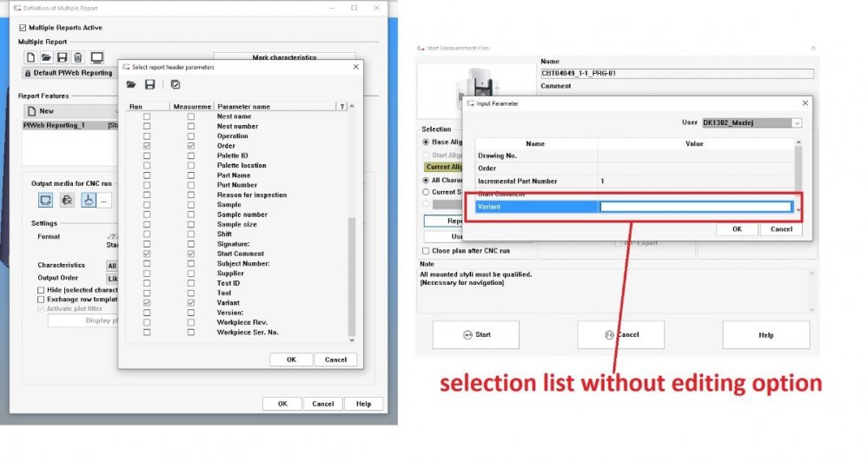Click the question mark column header
Screen dimensions: 868x462
[x=342, y=106]
